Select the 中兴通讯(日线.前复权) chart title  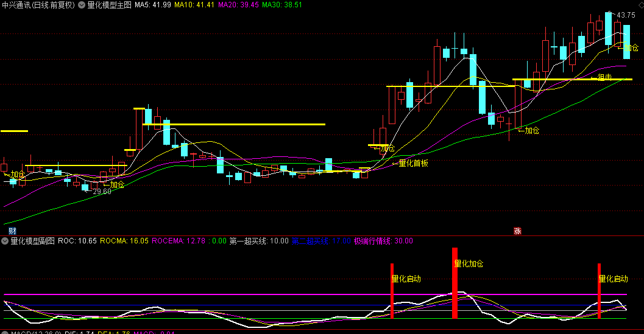(38, 5)
